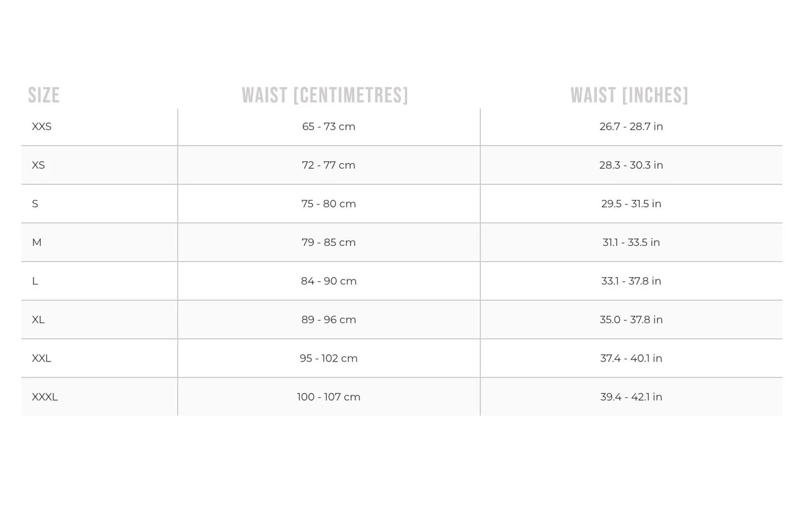Select the 33.1 - 37.8 in cell
808x532 pixels.
[631, 281]
